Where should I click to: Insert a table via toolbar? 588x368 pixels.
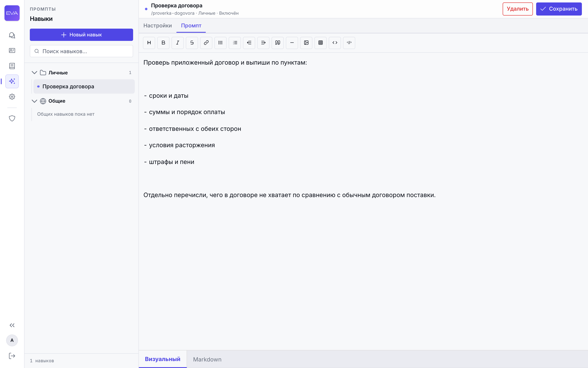(x=321, y=43)
